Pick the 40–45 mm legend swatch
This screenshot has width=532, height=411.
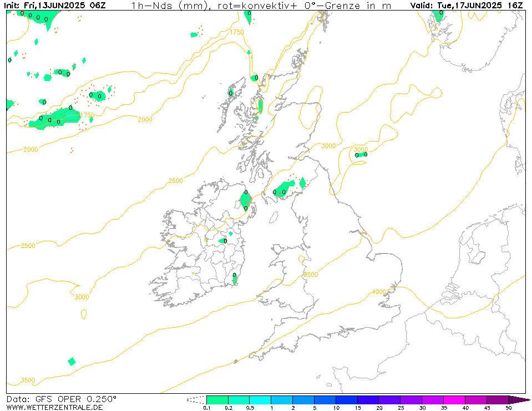point(475,400)
